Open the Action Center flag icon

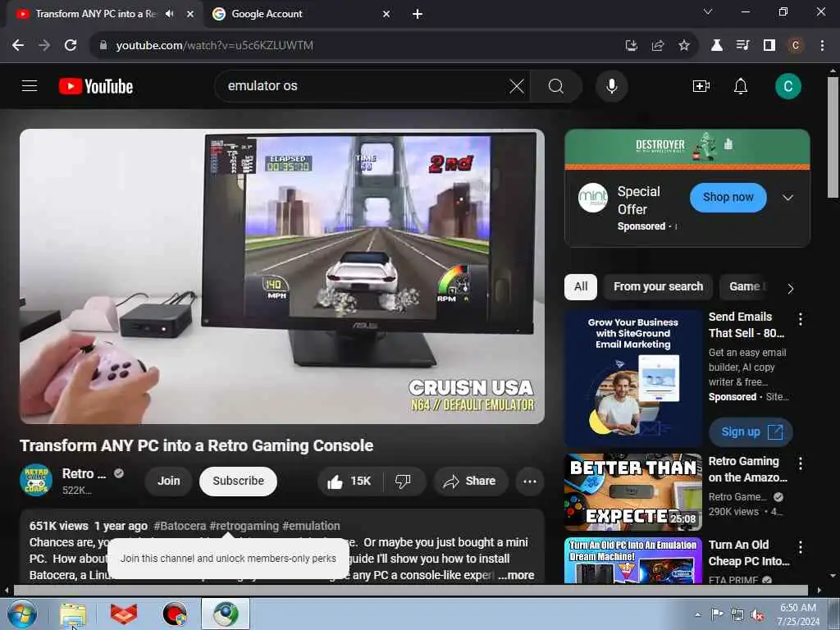tap(717, 614)
